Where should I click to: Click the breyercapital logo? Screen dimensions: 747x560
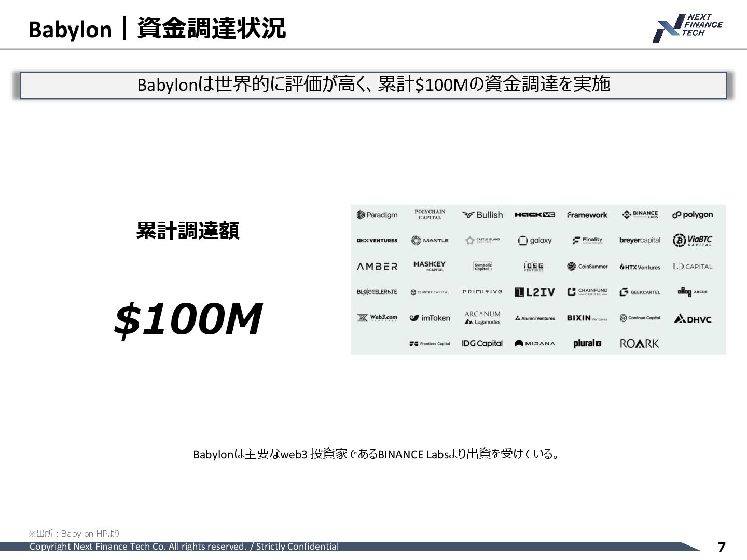(640, 240)
